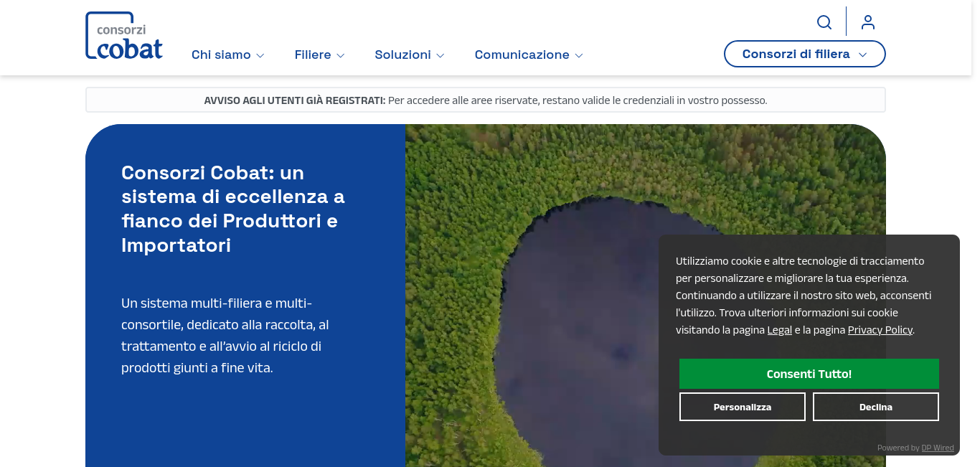Image resolution: width=980 pixels, height=467 pixels.
Task: Expand the chevron next to Filiere
Action: 341,55
